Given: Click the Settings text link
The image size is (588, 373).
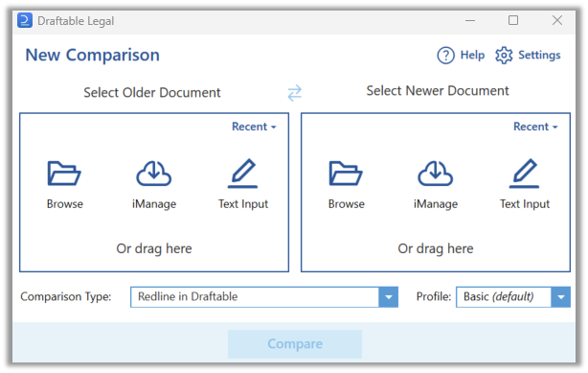Looking at the screenshot, I should click(x=539, y=56).
